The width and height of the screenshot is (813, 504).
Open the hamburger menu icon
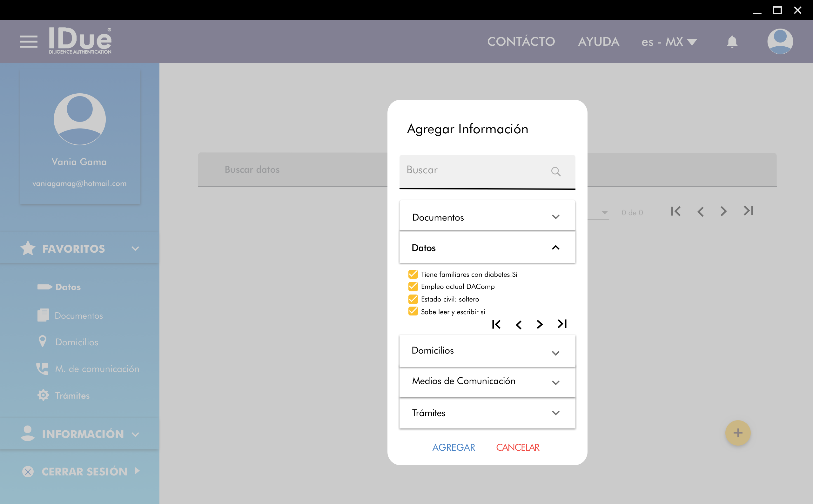pos(28,42)
